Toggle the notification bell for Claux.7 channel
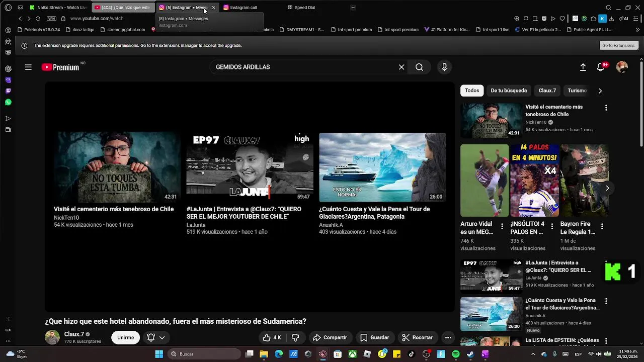The height and width of the screenshot is (362, 644). [151, 337]
